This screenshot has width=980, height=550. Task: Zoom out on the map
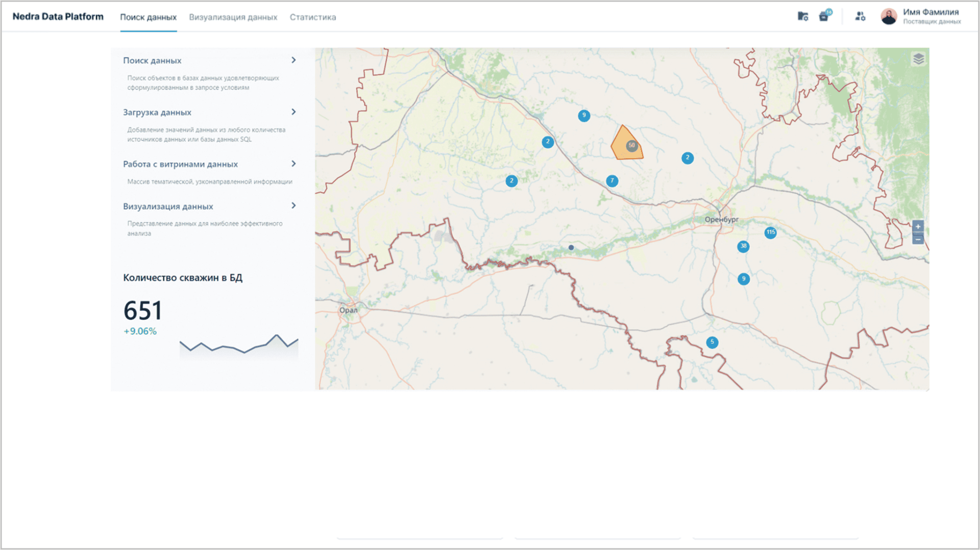(x=918, y=239)
